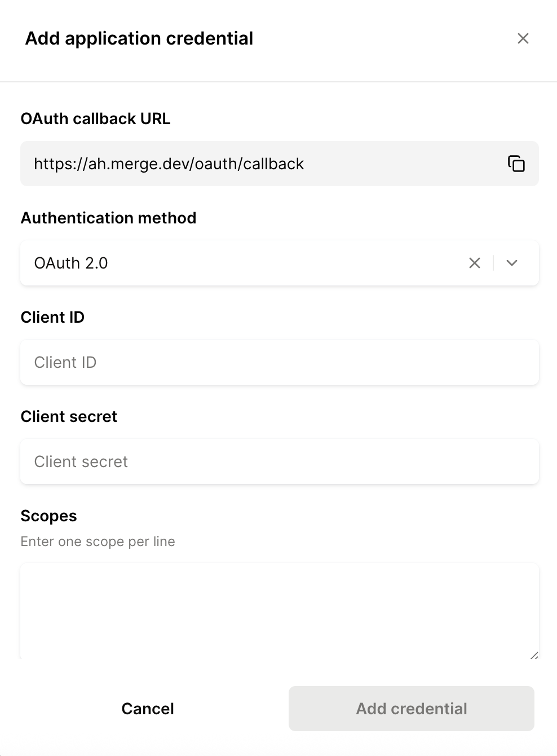
Task: Click the Add application credential title
Action: (139, 38)
